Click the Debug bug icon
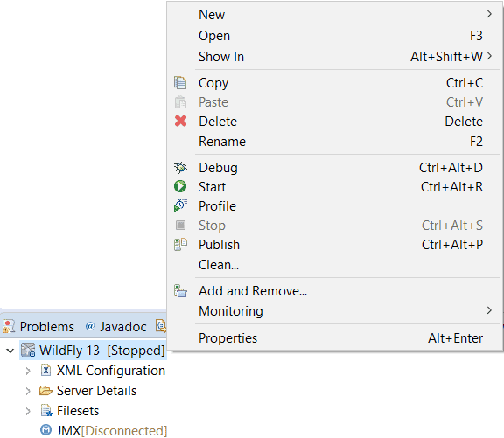 tap(180, 167)
